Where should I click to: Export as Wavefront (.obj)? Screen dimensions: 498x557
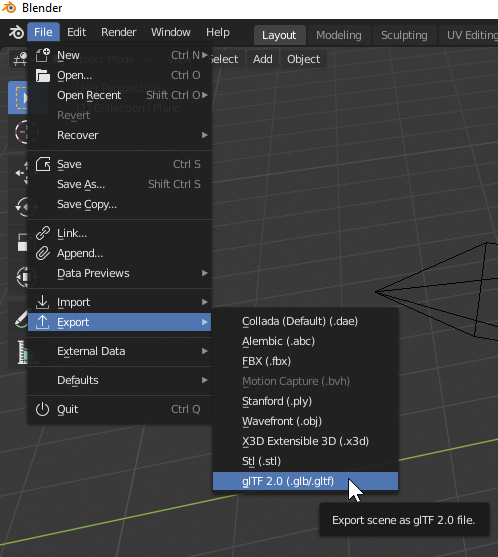[x=305, y=421]
